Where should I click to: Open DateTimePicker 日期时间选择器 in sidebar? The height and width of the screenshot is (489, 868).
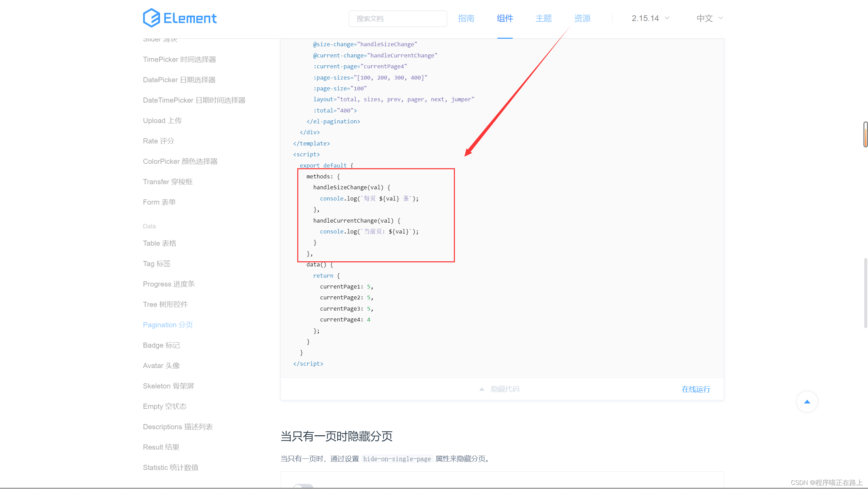[194, 100]
